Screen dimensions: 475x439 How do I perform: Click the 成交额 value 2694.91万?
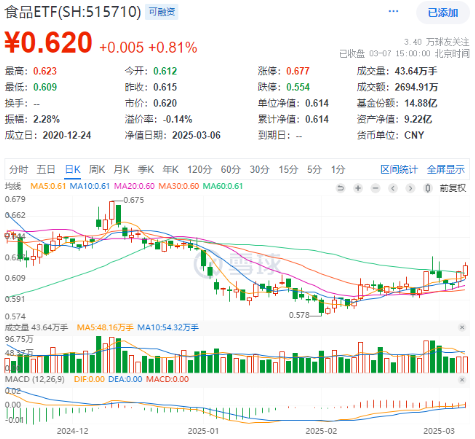coord(416,87)
